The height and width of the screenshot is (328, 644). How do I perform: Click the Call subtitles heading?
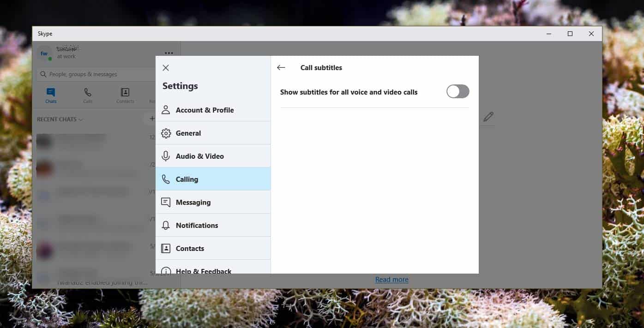point(321,67)
